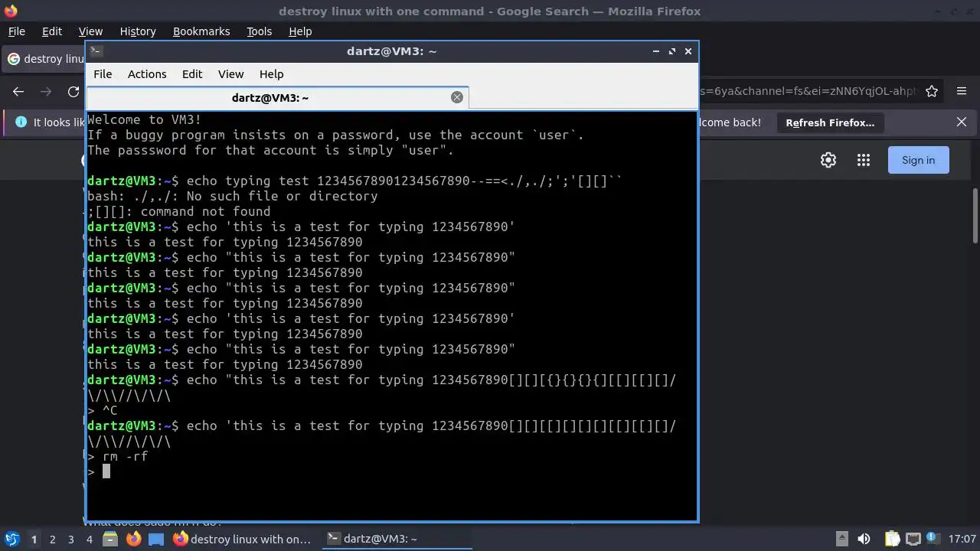Open the Xfce applications menu

pos(11,539)
